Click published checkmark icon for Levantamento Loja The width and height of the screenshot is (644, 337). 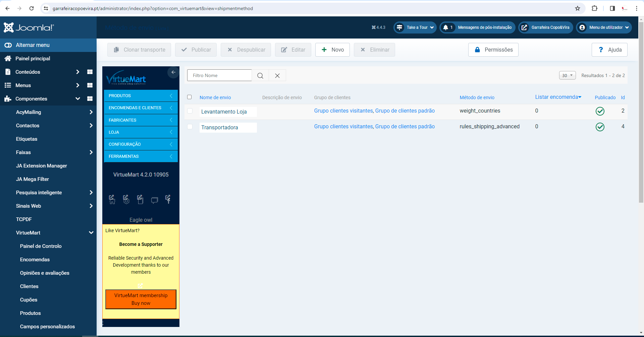[x=600, y=111]
